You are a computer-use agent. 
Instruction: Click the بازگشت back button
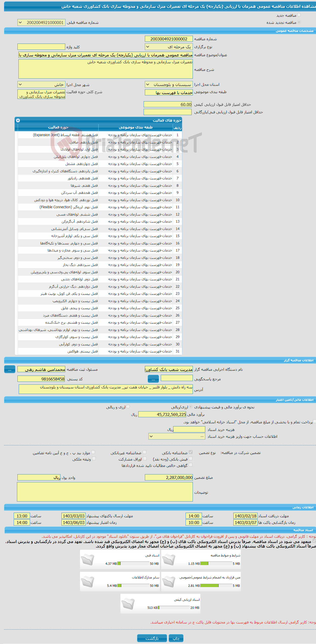(152, 638)
